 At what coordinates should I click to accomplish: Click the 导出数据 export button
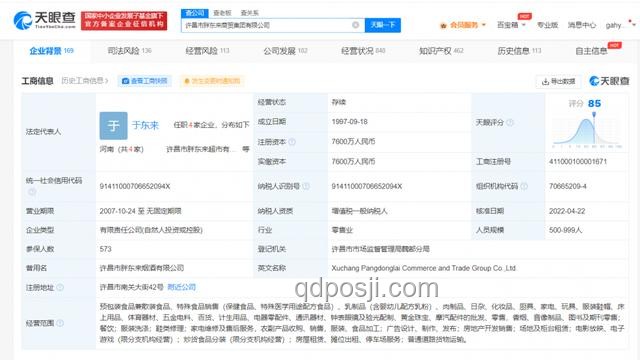coord(558,82)
